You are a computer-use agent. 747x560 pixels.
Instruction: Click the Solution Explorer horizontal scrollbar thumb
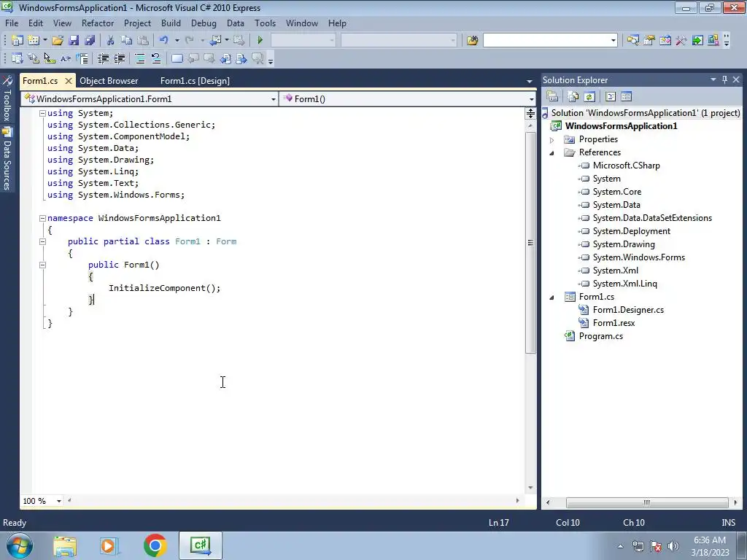[x=647, y=503]
